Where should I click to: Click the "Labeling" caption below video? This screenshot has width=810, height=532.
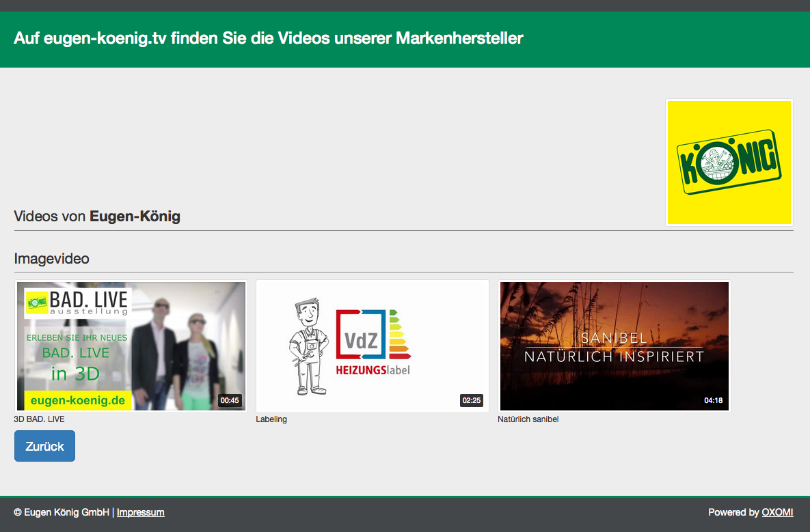coord(271,419)
